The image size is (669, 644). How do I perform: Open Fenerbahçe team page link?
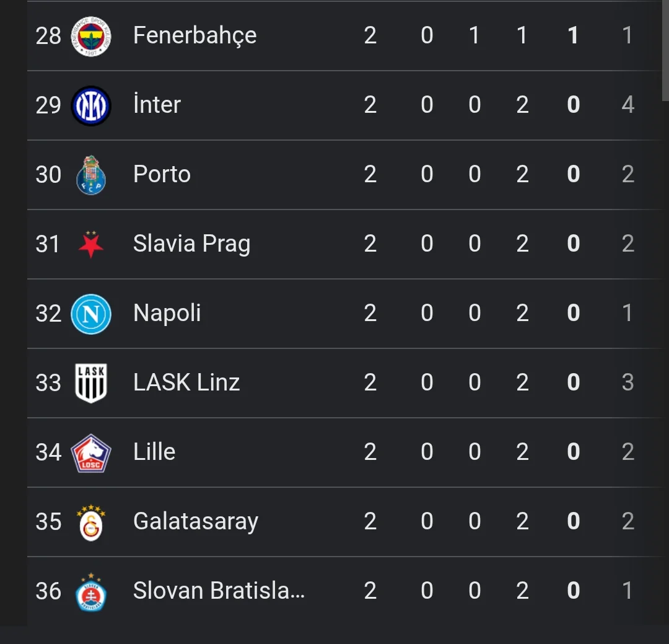tap(195, 35)
